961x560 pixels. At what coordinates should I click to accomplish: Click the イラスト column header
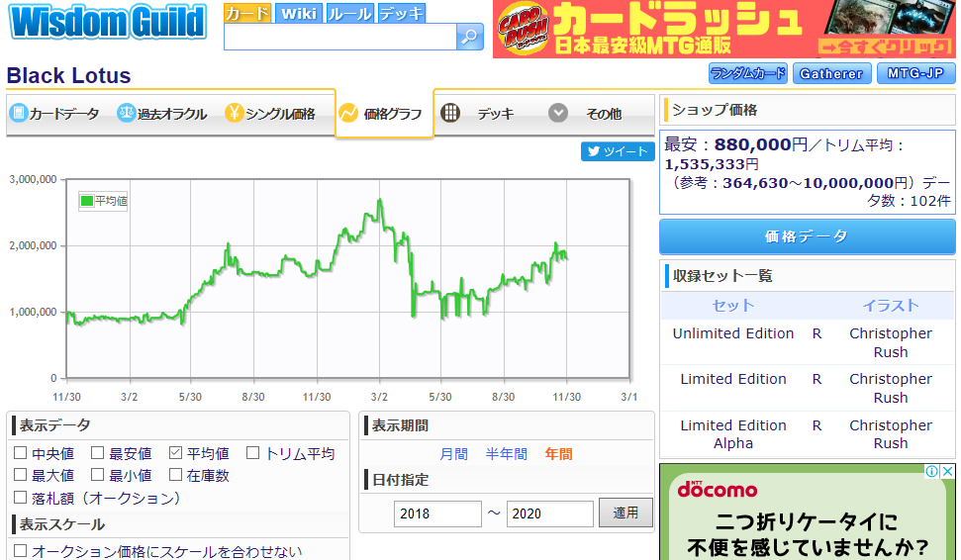891,306
